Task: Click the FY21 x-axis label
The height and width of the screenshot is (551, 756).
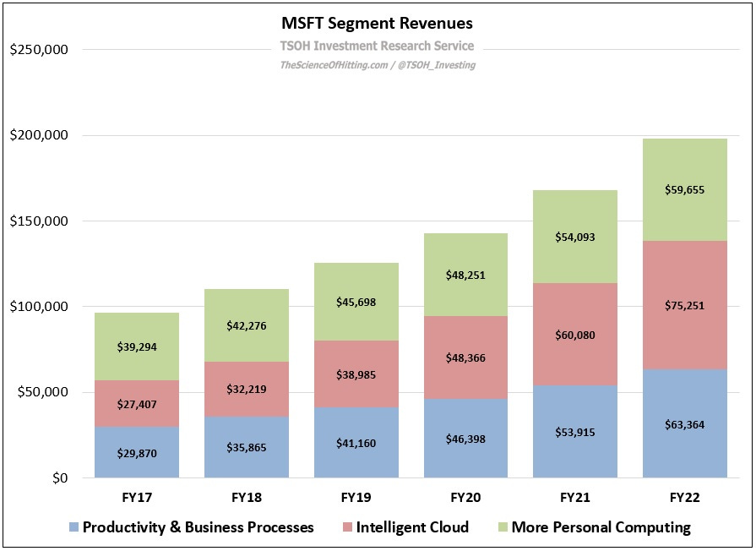Action: pos(574,498)
